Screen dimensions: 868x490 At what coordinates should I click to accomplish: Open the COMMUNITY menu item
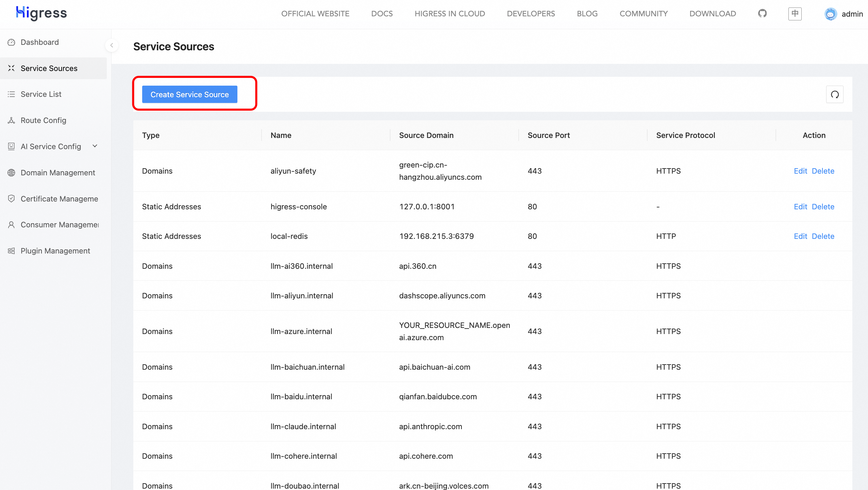click(643, 14)
